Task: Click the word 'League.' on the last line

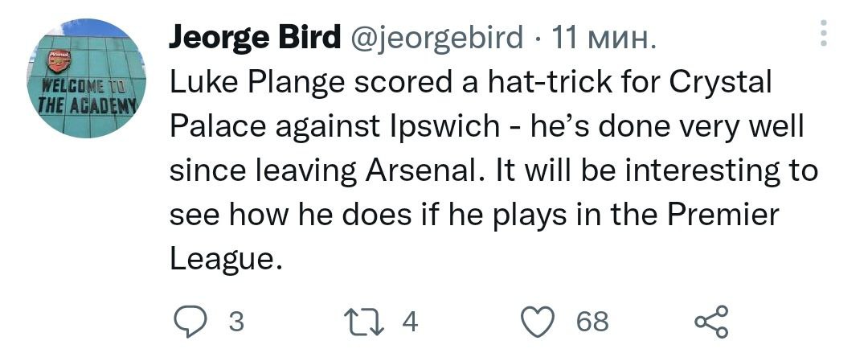Action: point(226,259)
